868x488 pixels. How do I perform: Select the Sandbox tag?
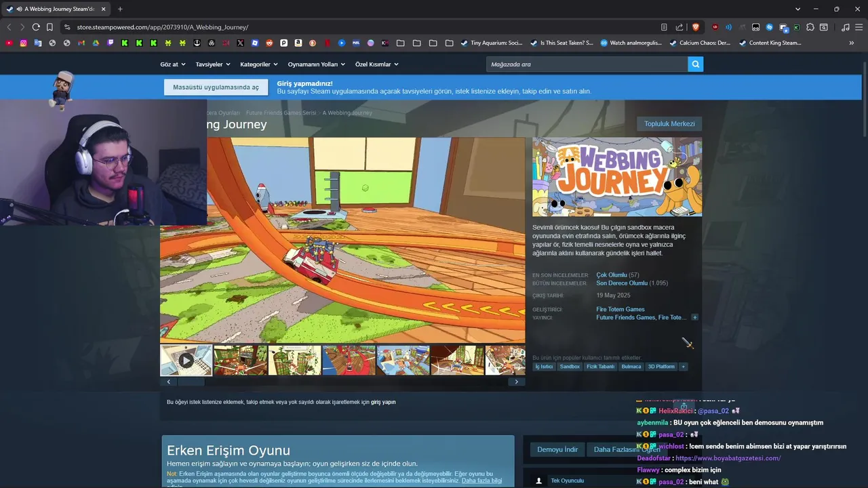coord(570,367)
